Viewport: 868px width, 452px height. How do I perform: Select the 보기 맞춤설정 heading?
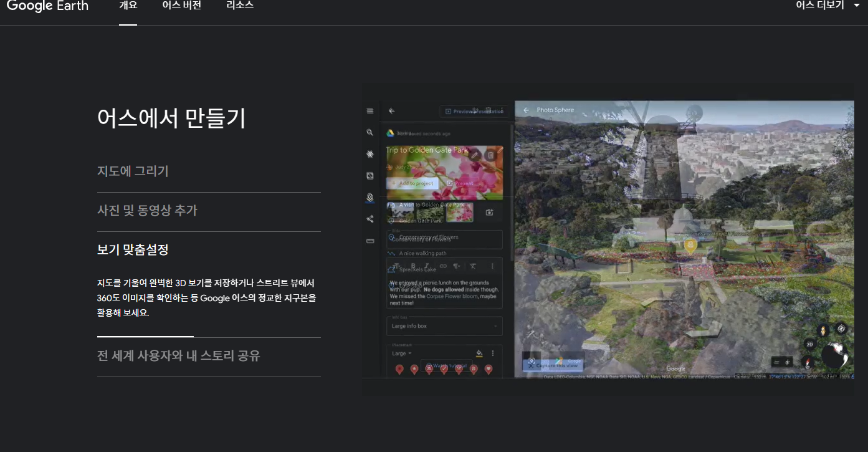coord(133,250)
